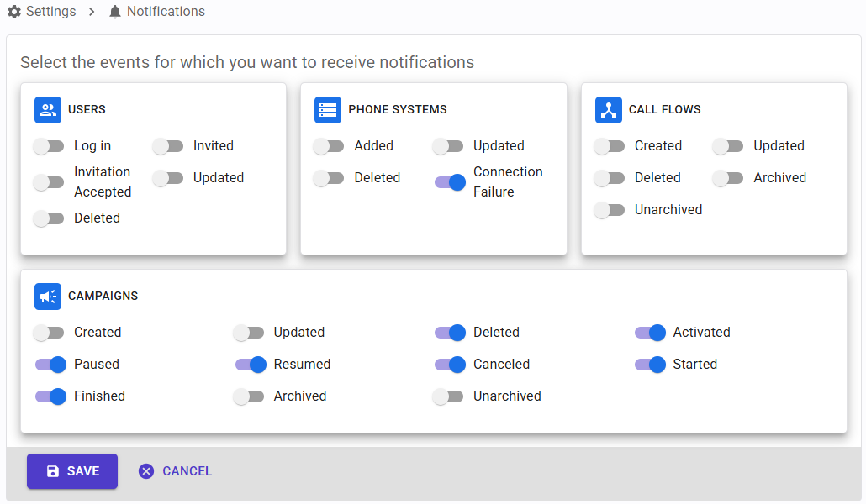Image resolution: width=866 pixels, height=504 pixels.
Task: Click the Phone Systems list icon
Action: point(328,109)
